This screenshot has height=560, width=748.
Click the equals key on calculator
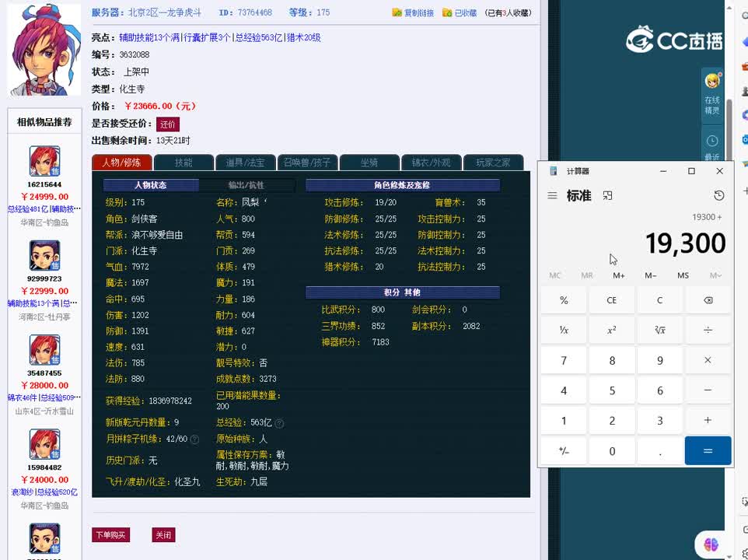708,451
